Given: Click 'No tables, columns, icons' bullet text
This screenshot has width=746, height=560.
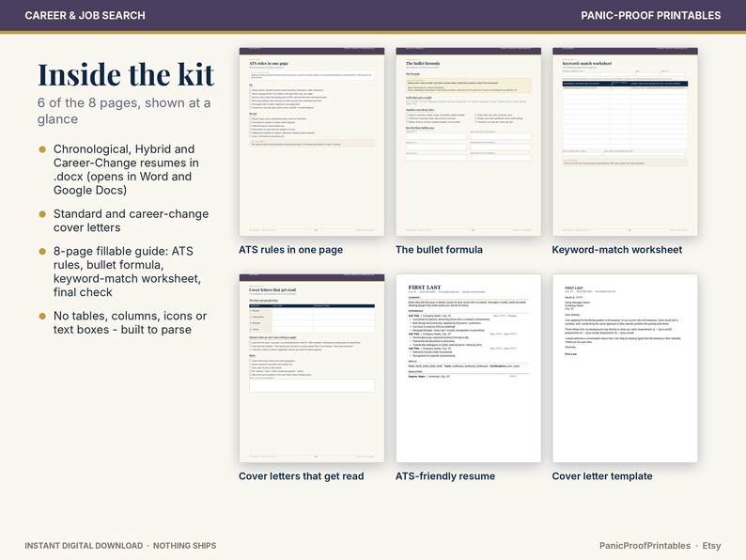Looking at the screenshot, I should (130, 322).
